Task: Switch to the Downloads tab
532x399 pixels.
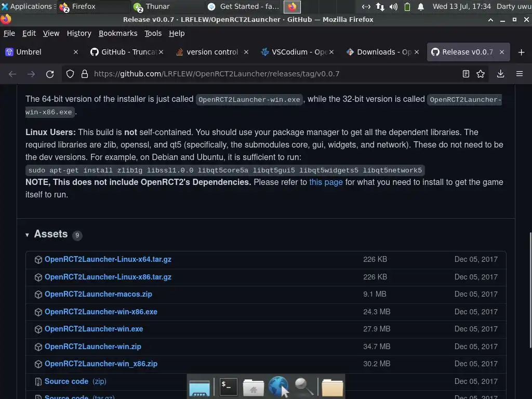Action: (x=383, y=52)
